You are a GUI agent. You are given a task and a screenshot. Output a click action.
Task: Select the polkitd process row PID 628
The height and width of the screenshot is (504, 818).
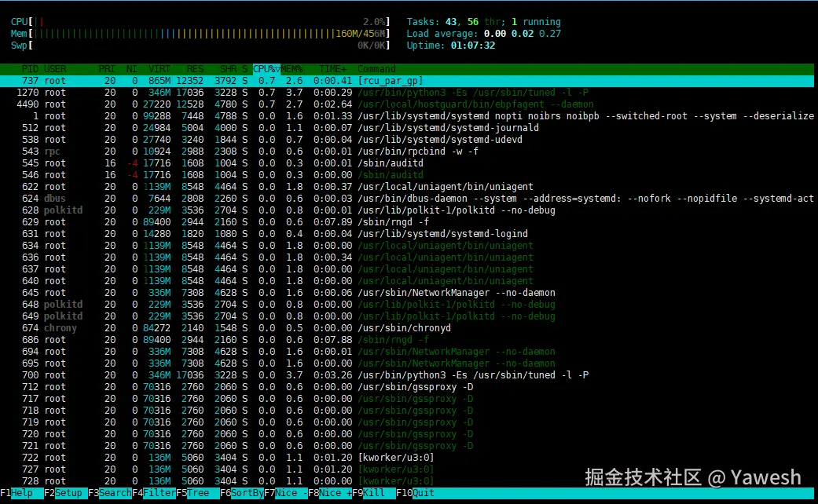407,210
